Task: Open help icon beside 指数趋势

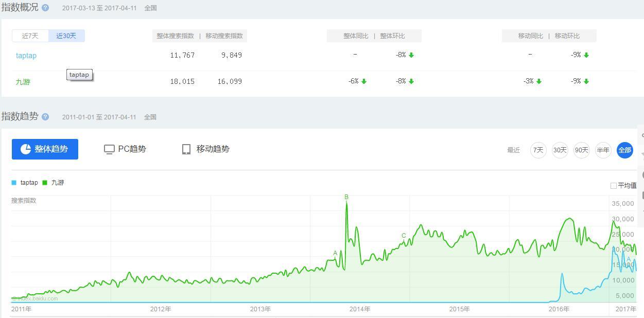Action: pos(45,117)
